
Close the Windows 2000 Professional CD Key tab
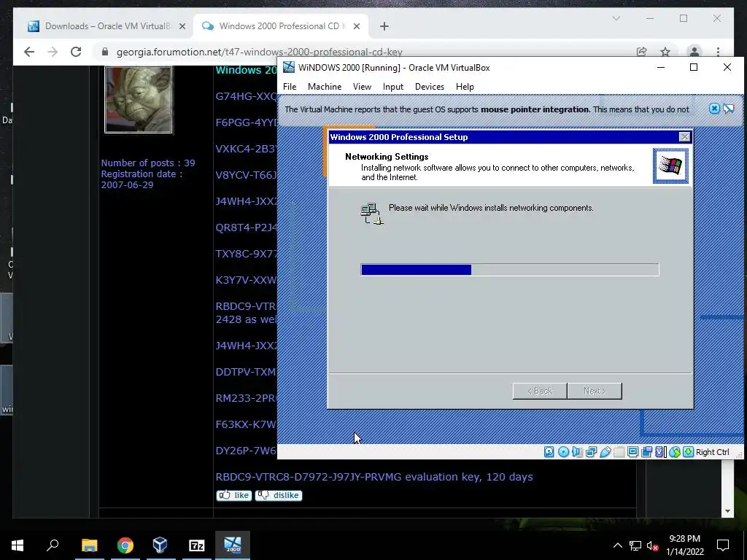356,26
